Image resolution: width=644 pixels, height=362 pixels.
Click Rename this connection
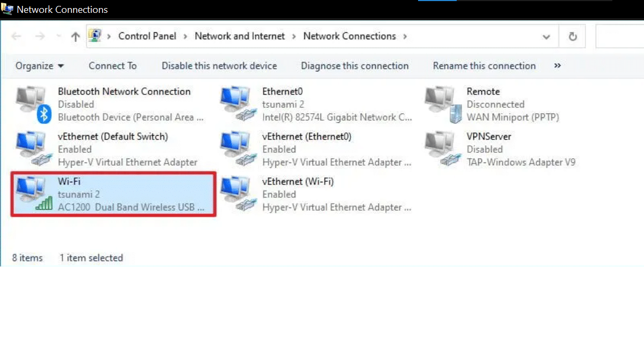[484, 66]
